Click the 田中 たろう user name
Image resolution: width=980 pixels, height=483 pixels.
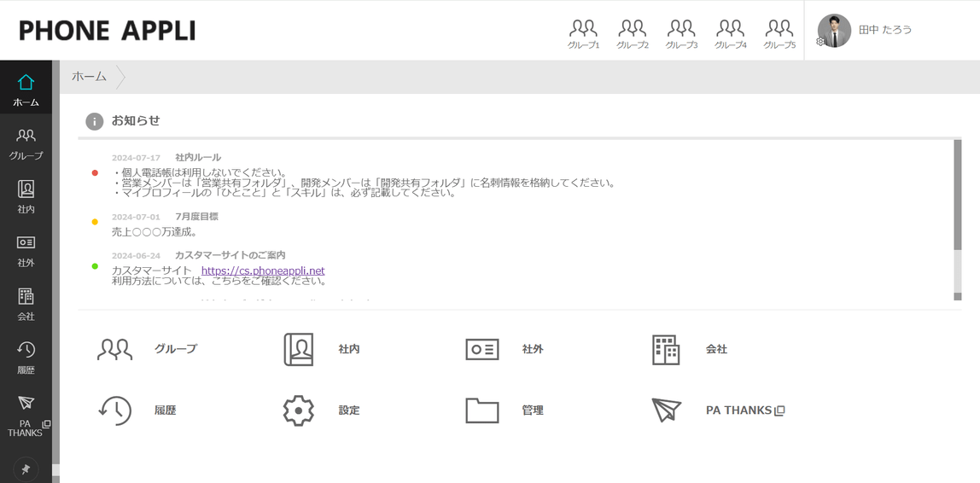coord(885,30)
